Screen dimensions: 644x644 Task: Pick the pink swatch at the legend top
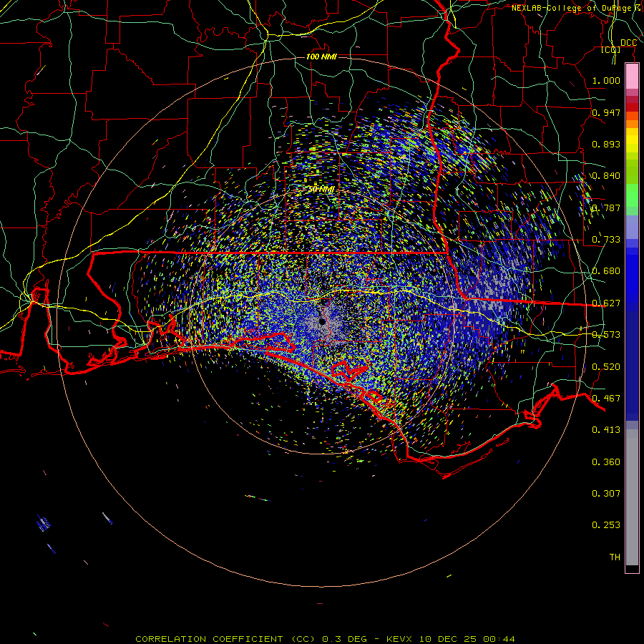point(632,76)
